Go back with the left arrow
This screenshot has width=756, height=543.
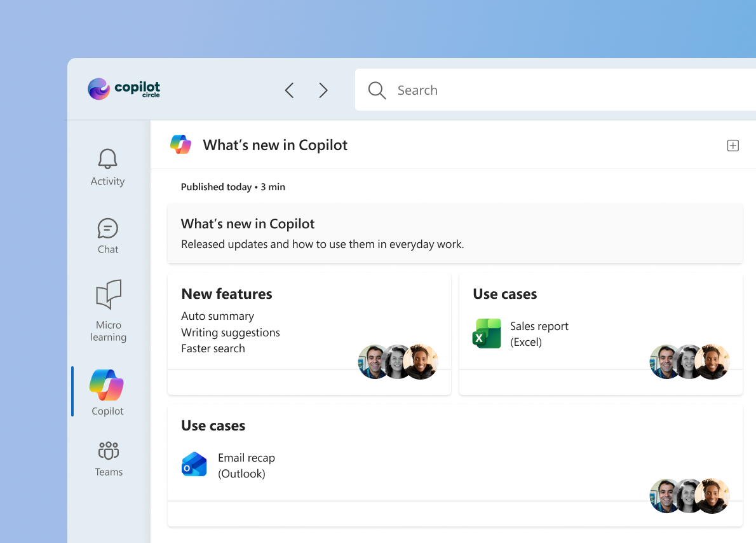[x=289, y=90]
